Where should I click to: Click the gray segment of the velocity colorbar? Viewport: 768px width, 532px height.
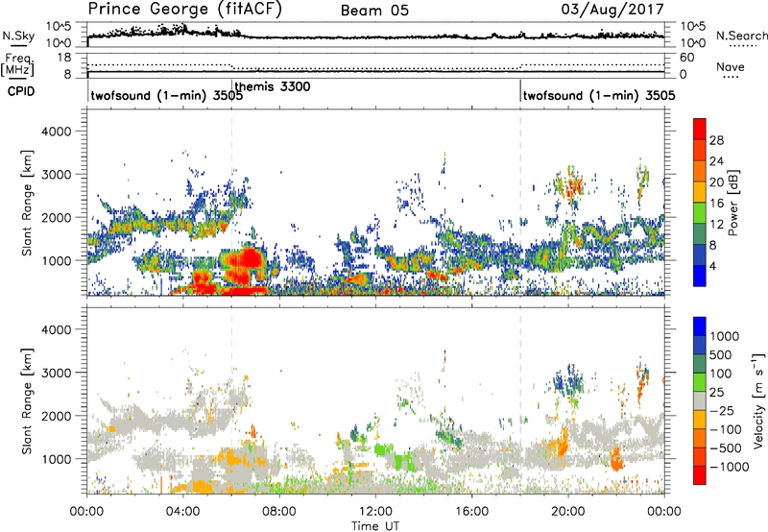point(700,400)
